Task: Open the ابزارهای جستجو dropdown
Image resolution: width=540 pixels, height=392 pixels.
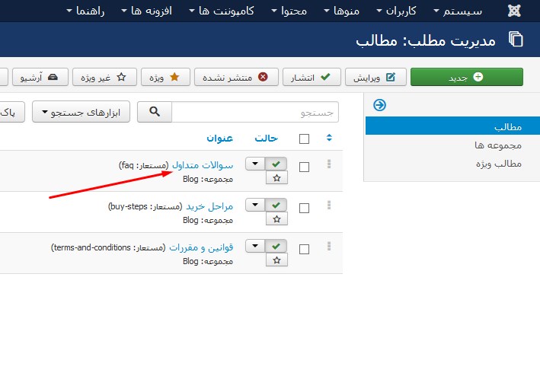Action: (81, 112)
